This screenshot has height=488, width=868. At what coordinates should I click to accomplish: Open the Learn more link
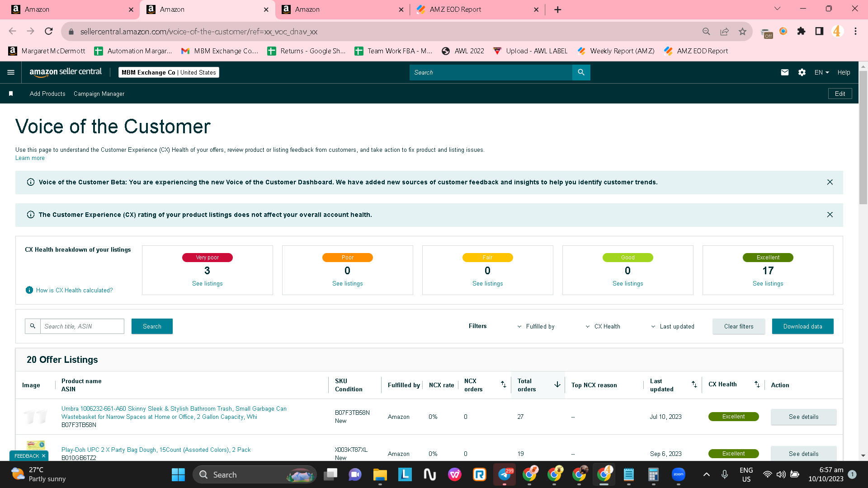coord(30,158)
